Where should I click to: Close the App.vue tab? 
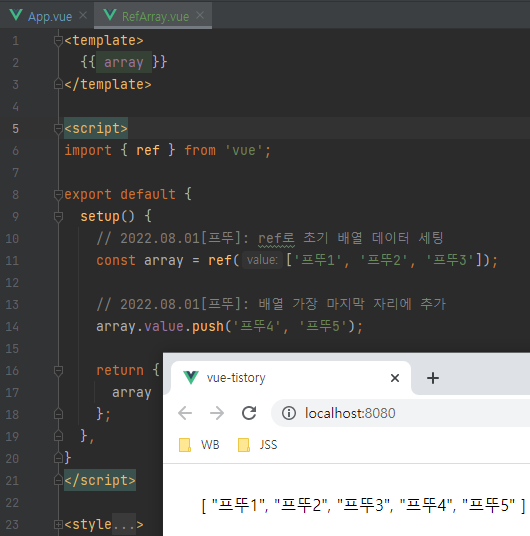click(83, 15)
